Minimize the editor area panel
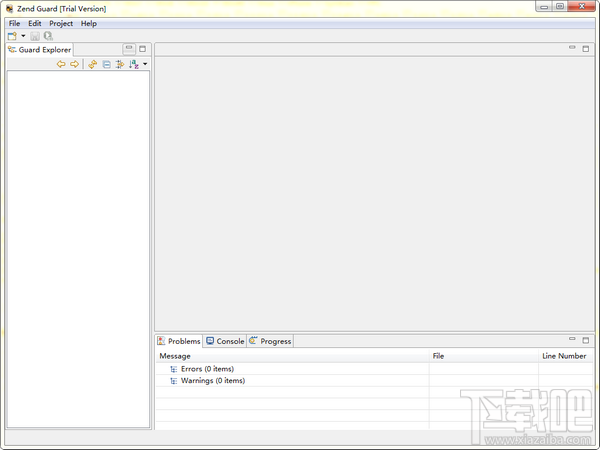The image size is (600, 450). [572, 48]
